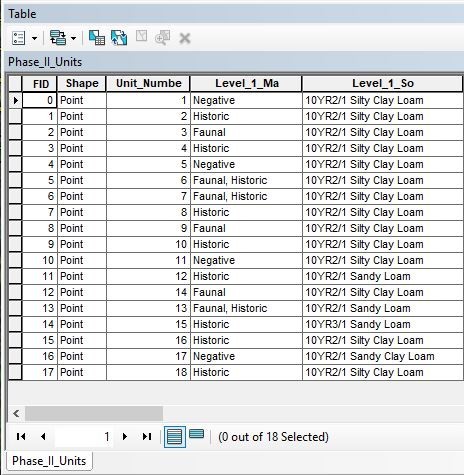Open the Related Tables icon
This screenshot has width=464, height=475.
58,38
